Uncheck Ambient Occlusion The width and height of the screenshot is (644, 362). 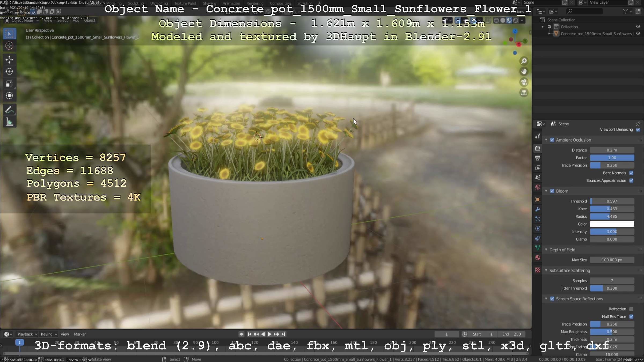point(552,140)
